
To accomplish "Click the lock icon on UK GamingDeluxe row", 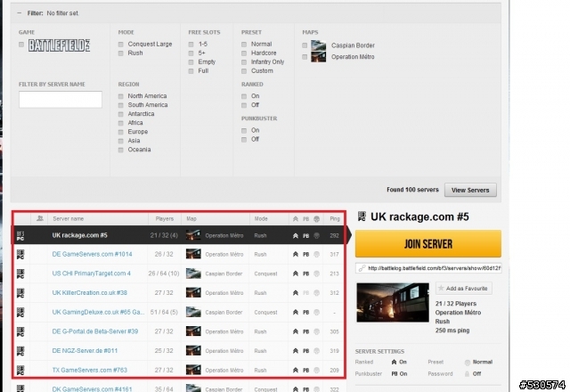I will 317,313.
